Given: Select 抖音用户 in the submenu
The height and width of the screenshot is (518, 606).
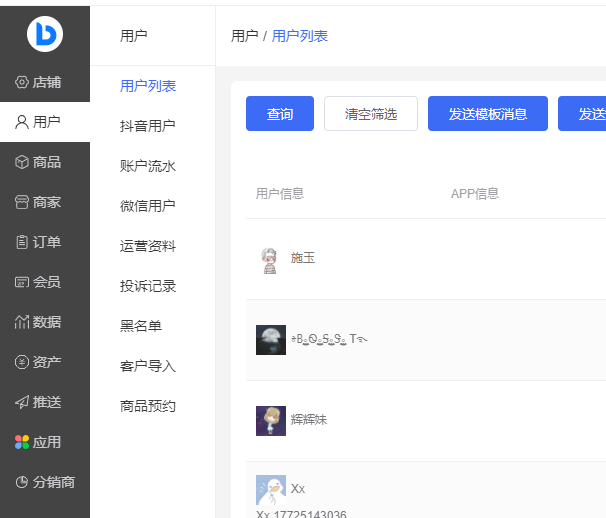Looking at the screenshot, I should click(147, 126).
